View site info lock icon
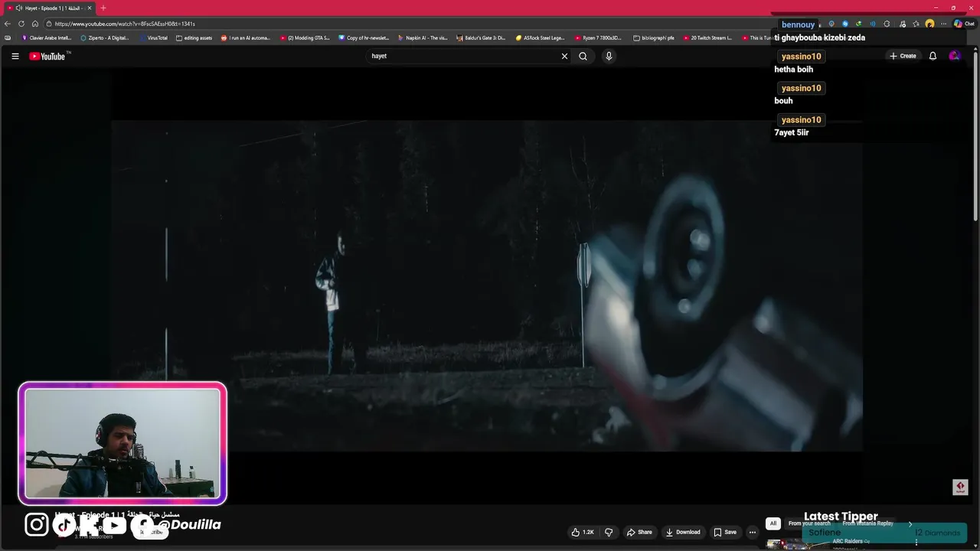 click(48, 24)
